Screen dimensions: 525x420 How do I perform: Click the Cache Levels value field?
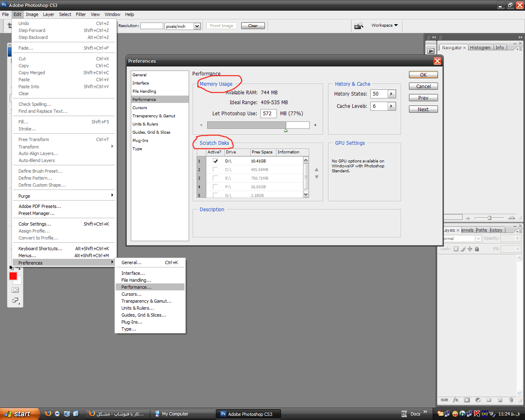[379, 106]
